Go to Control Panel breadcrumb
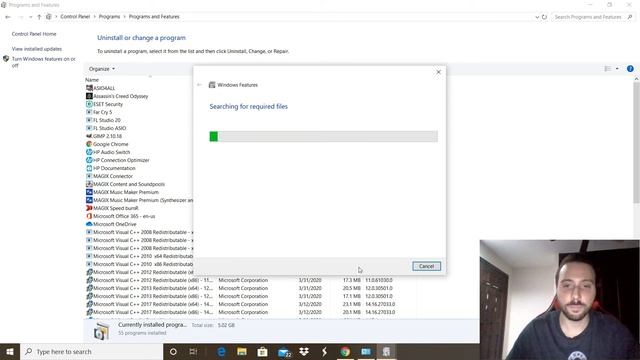Viewport: 640px width, 360px height. (x=75, y=17)
